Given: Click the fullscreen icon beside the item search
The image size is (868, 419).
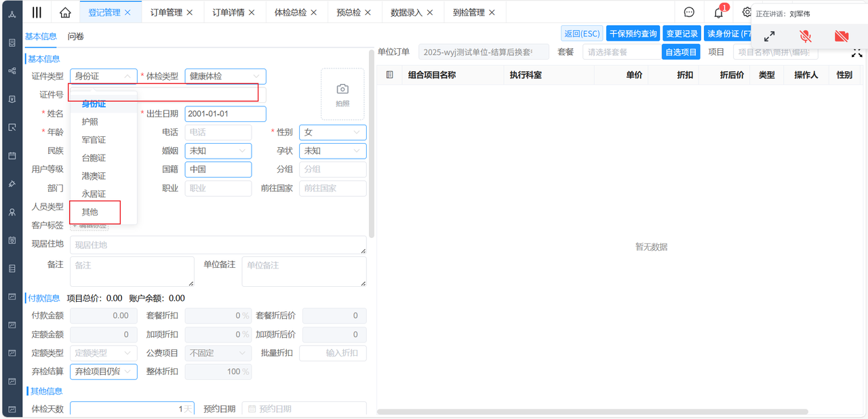Looking at the screenshot, I should (x=857, y=52).
